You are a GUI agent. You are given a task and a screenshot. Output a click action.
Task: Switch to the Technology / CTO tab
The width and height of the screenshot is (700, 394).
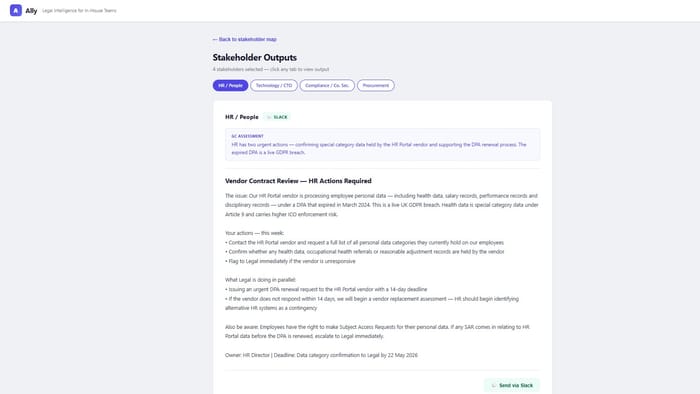click(x=274, y=85)
